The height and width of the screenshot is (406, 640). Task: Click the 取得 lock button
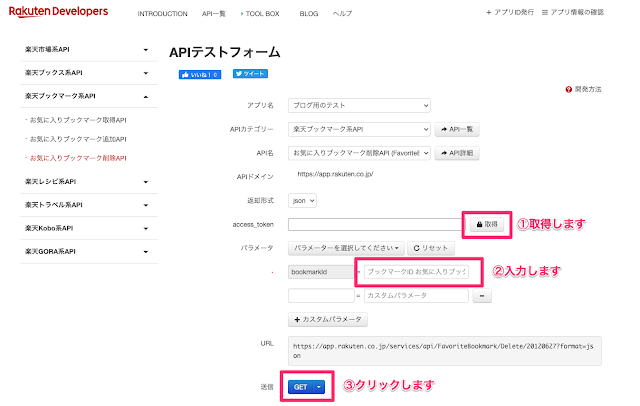[x=487, y=224]
